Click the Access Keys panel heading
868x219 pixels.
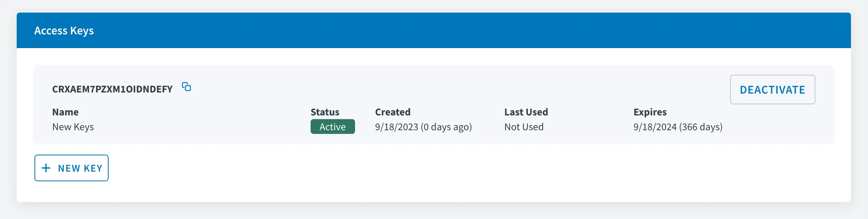click(x=64, y=31)
